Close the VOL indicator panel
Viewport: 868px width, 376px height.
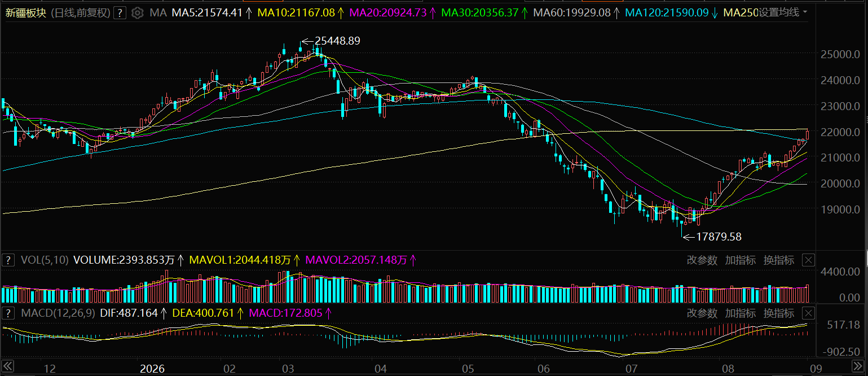(x=808, y=260)
